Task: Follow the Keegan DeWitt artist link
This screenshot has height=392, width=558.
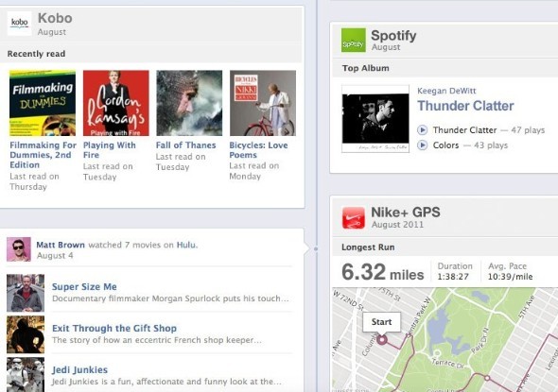Action: coord(446,91)
